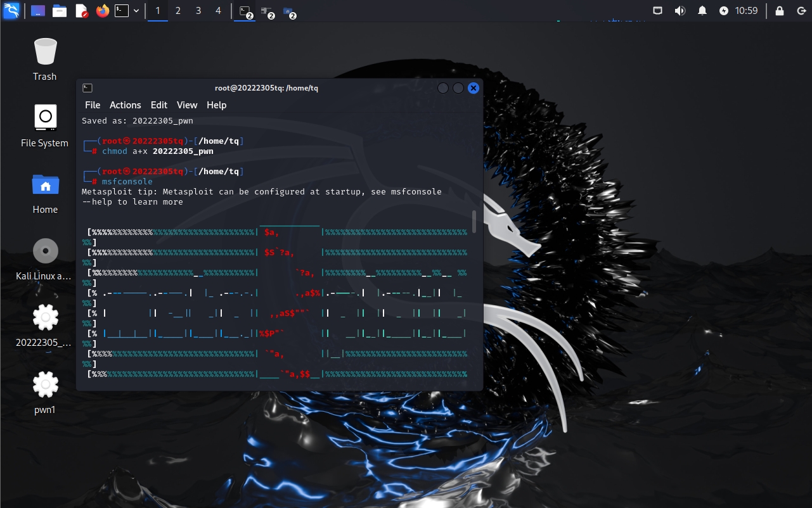Open the volume control speaker icon
This screenshot has height=508, width=812.
click(680, 11)
